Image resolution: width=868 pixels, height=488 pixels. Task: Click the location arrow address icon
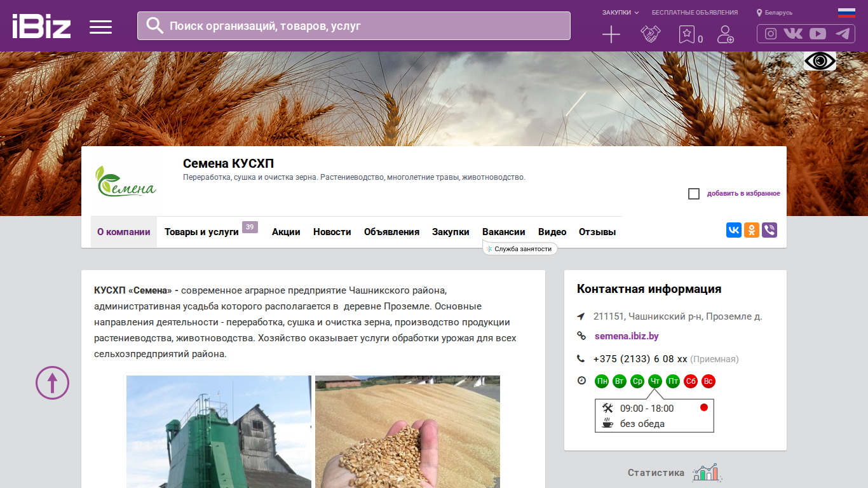pos(581,316)
